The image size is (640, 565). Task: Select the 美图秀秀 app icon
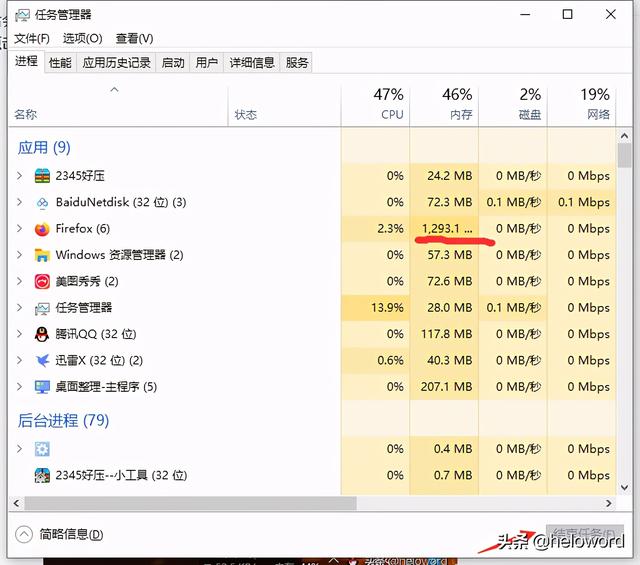[x=42, y=282]
